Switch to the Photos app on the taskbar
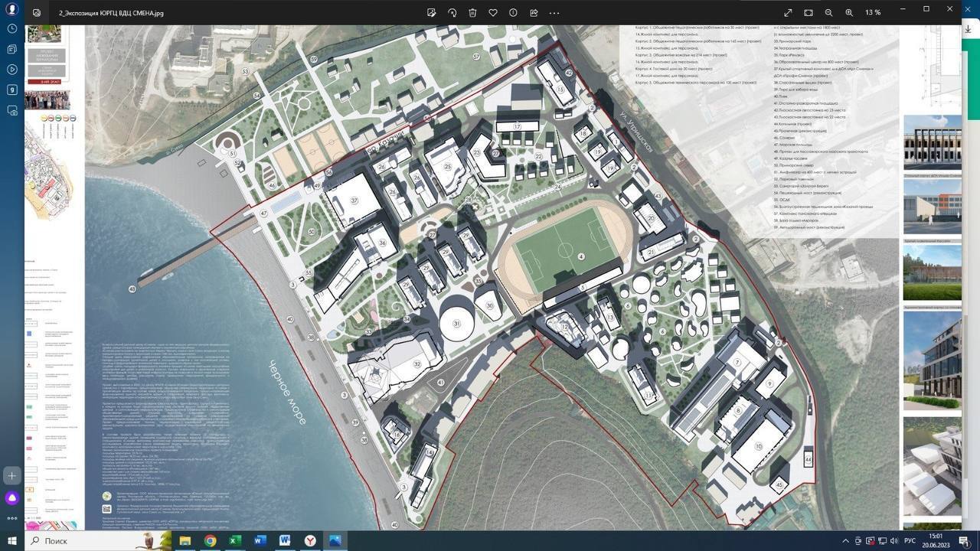The height and width of the screenshot is (551, 980). click(x=335, y=540)
